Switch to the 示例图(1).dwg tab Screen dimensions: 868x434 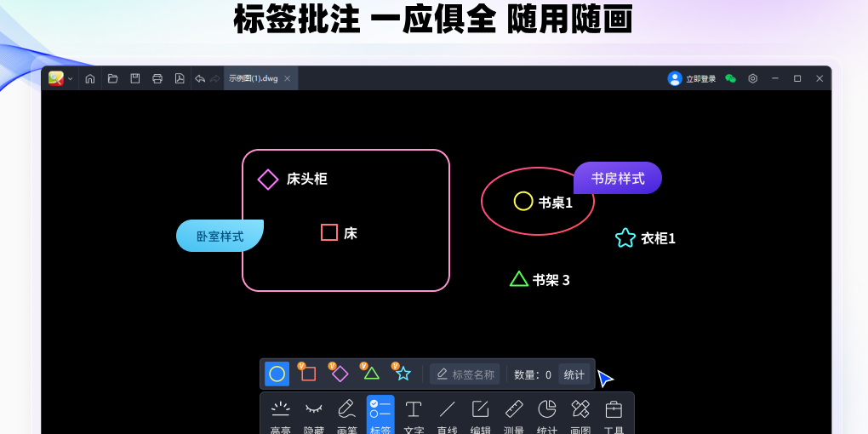(254, 78)
